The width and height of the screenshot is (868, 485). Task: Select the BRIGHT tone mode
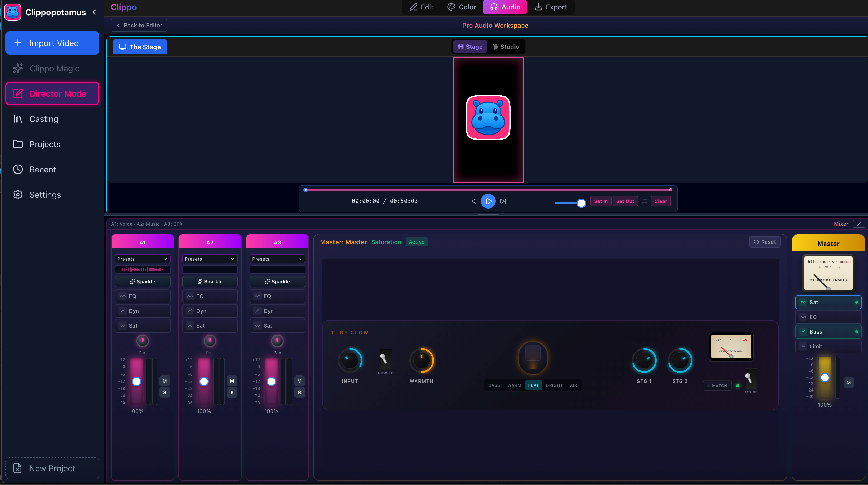[554, 385]
